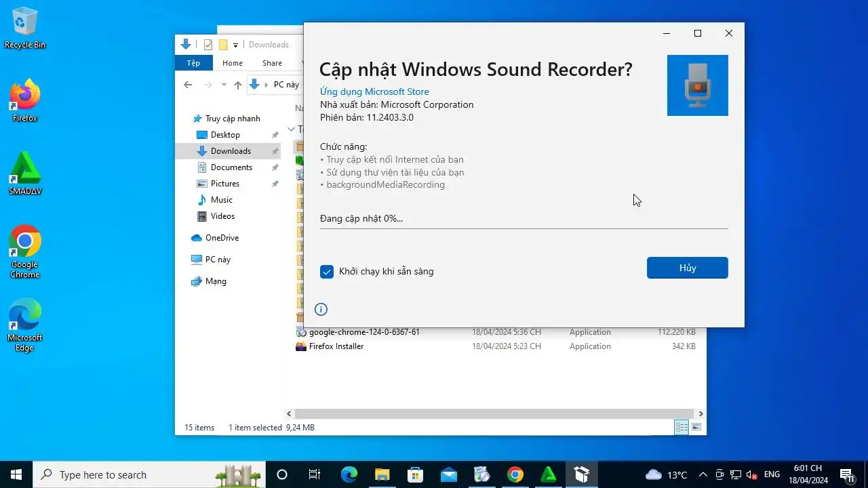Click Properties icon in Explorer quick access toolbar

[208, 45]
